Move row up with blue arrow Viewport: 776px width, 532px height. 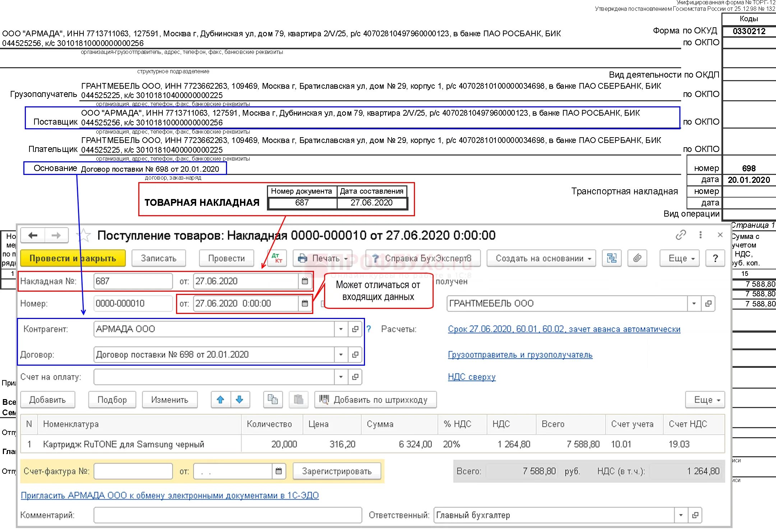[x=221, y=400]
